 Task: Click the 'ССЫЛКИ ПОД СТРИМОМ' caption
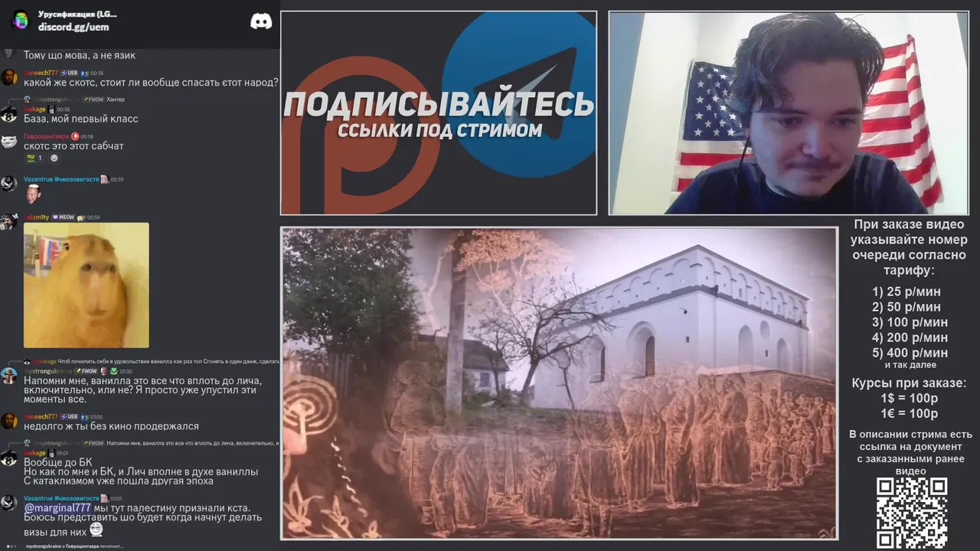click(440, 131)
